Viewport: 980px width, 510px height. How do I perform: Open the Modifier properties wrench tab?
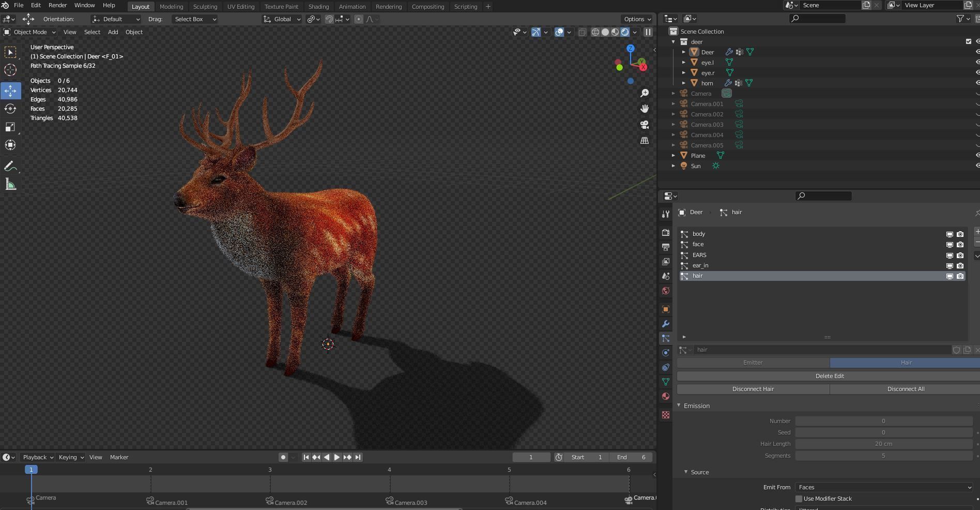(666, 324)
